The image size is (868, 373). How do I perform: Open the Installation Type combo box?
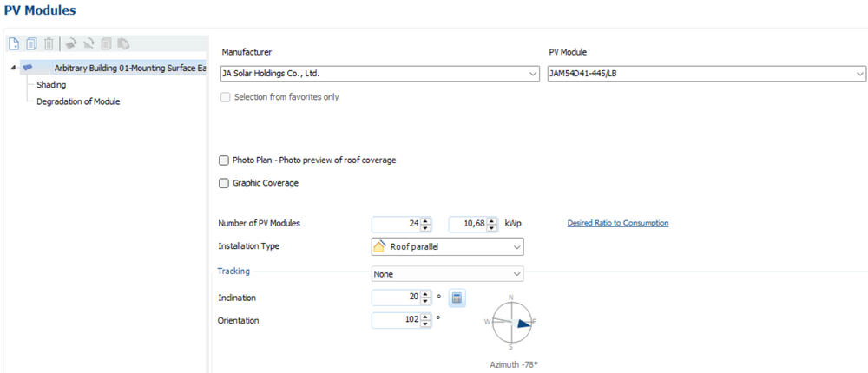click(x=447, y=247)
